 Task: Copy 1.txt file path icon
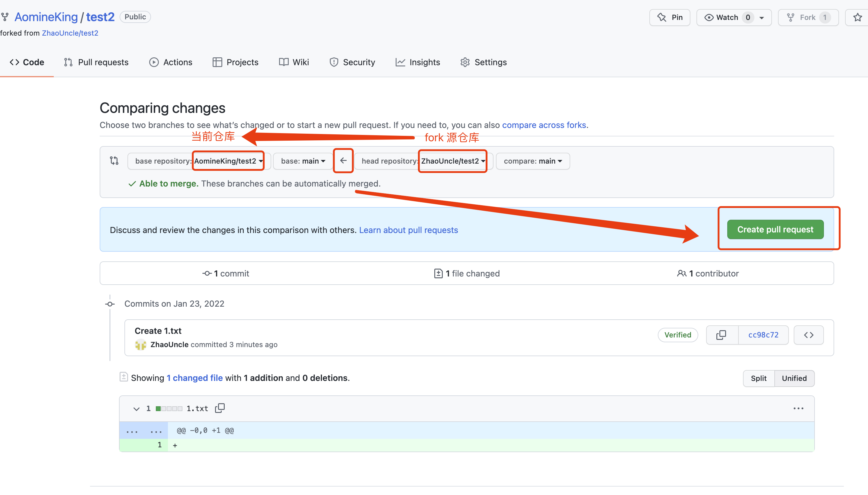click(220, 408)
